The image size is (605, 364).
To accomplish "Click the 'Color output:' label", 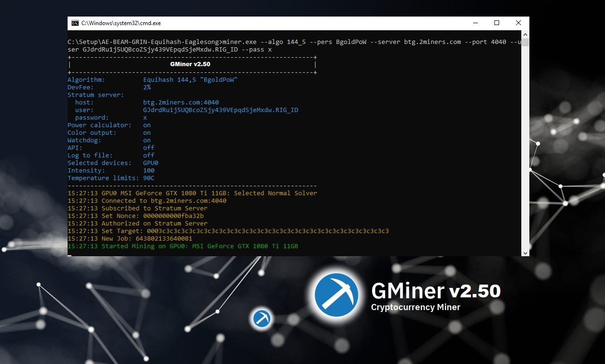I will (92, 133).
